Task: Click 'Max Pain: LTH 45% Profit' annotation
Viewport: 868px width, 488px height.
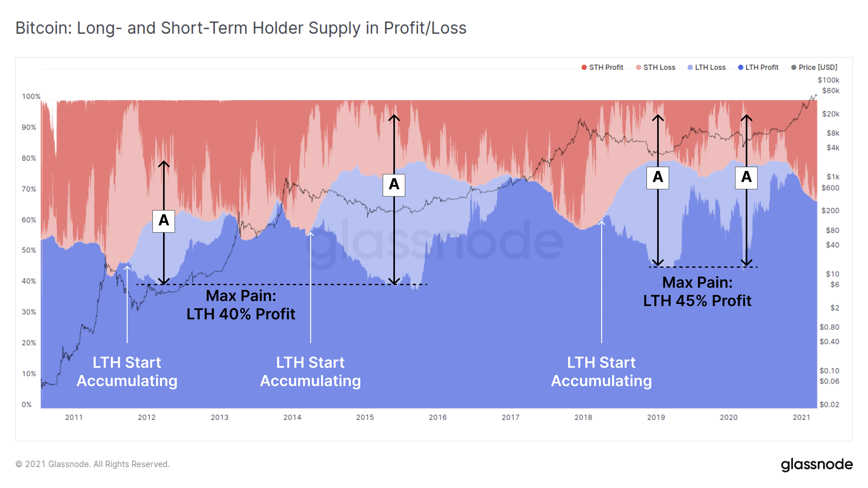Action: [697, 291]
